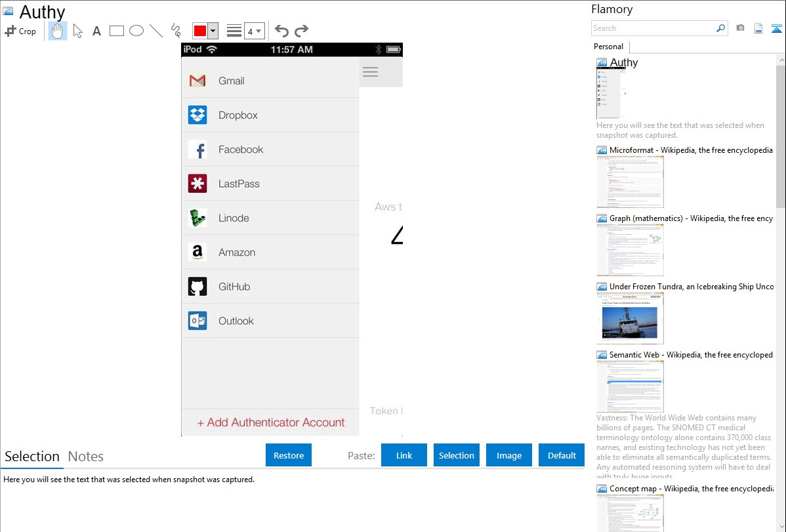The height and width of the screenshot is (532, 786).
Task: Open the Concept map snapshot thumbnail
Action: tap(630, 513)
